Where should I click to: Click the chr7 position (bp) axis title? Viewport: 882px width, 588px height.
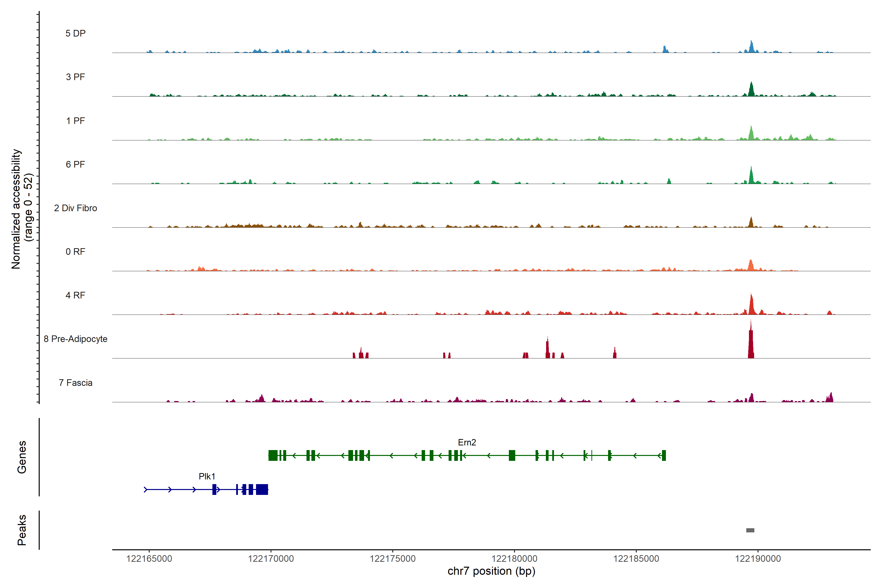[491, 571]
